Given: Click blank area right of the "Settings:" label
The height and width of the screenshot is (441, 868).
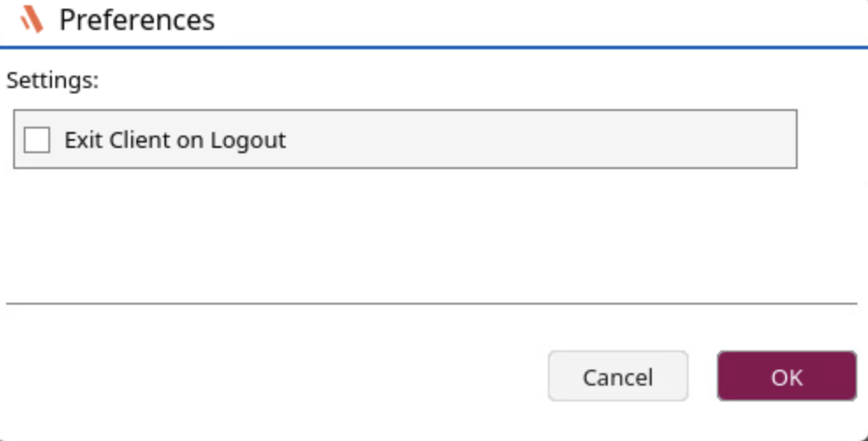Looking at the screenshot, I should click(x=440, y=81).
